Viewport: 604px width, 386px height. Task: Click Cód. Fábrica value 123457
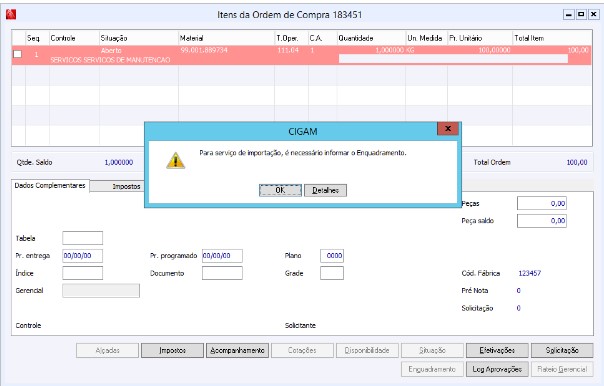[x=530, y=273]
